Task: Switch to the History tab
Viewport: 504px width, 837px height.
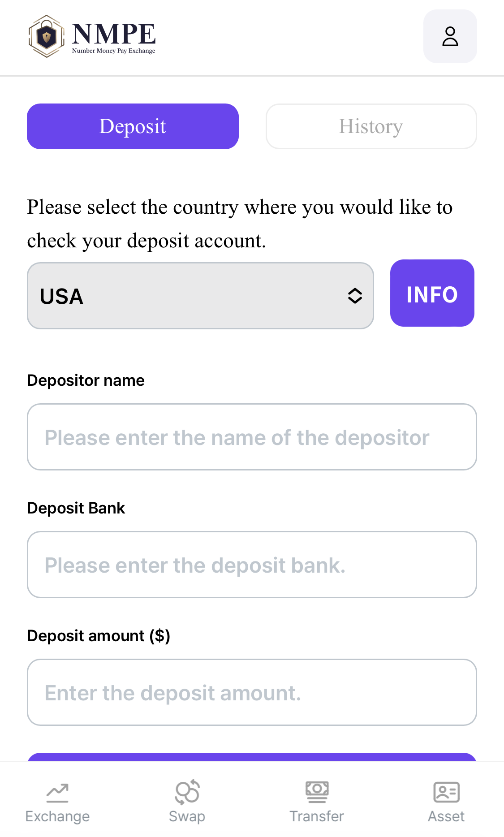Action: point(371,126)
